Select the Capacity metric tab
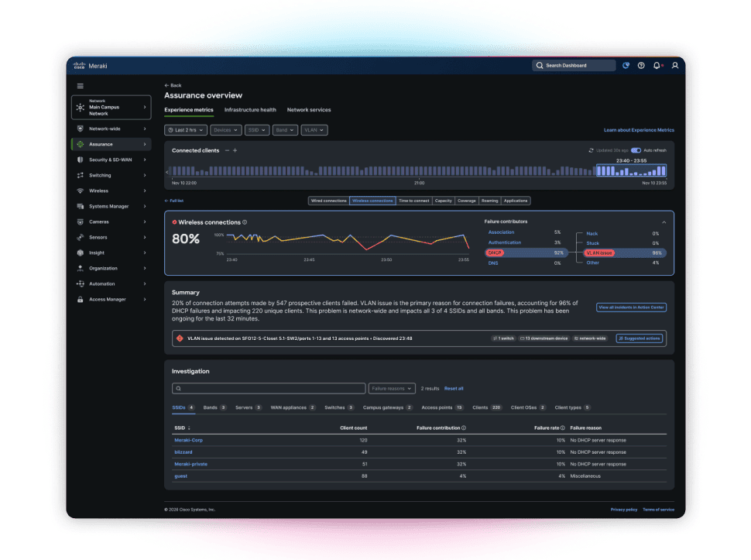 [x=443, y=201]
